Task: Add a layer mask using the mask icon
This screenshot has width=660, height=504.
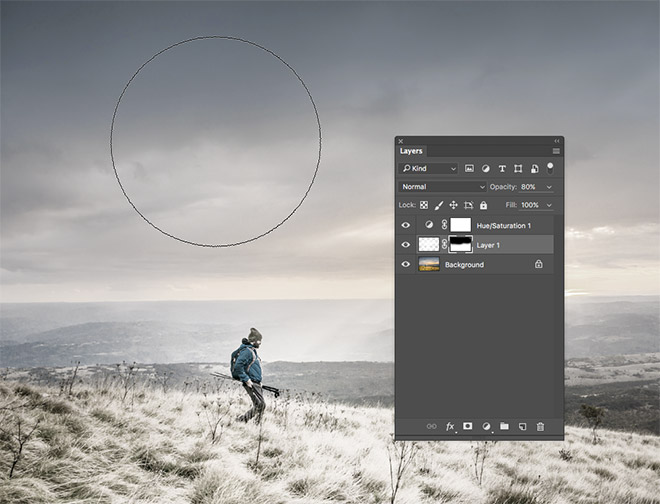Action: tap(468, 426)
